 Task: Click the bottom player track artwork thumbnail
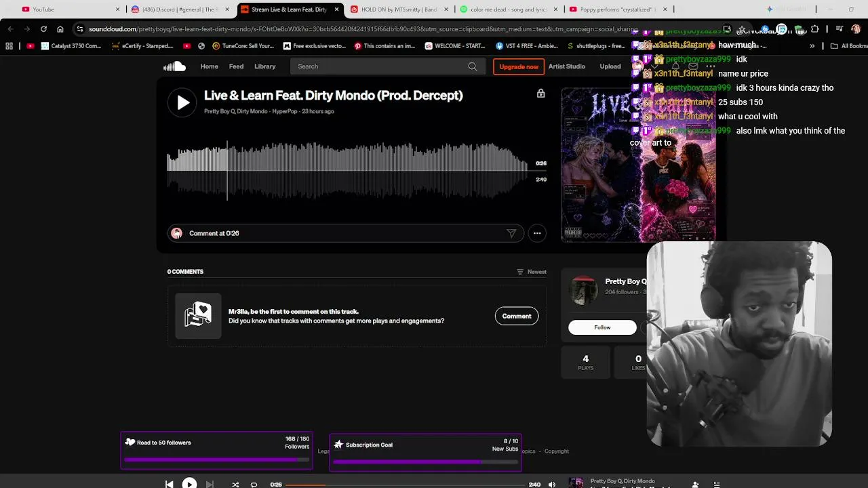tap(576, 483)
